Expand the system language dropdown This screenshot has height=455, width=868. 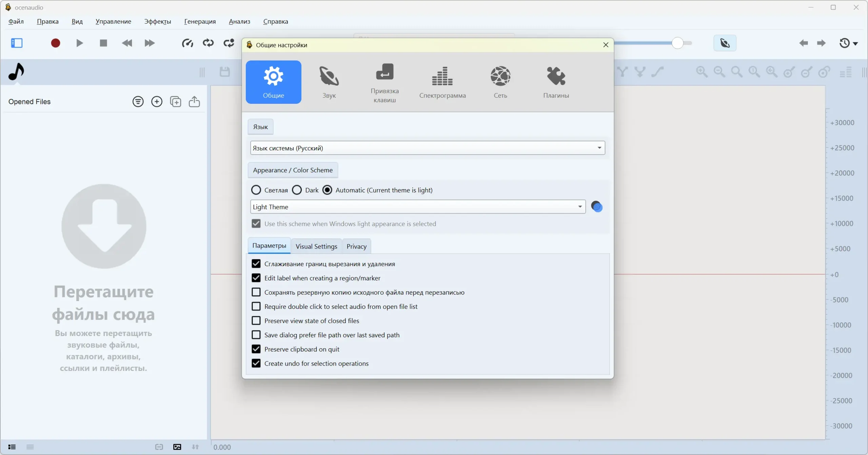599,148
